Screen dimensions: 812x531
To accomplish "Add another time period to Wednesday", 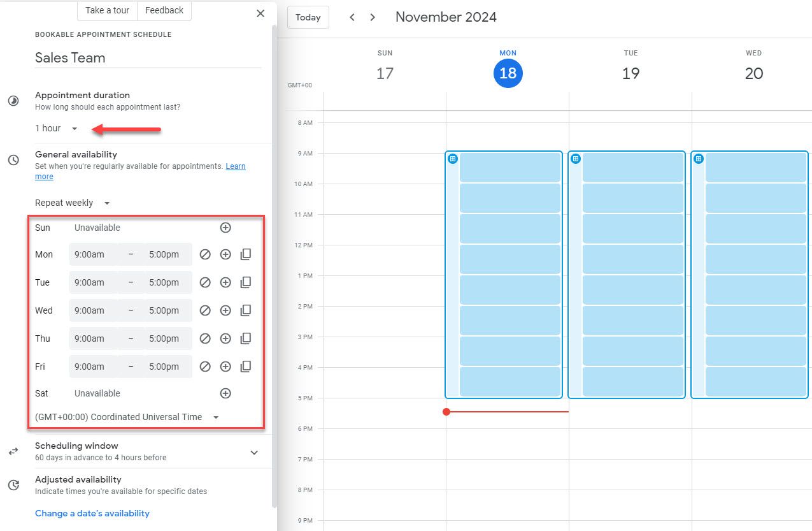I will pyautogui.click(x=225, y=310).
